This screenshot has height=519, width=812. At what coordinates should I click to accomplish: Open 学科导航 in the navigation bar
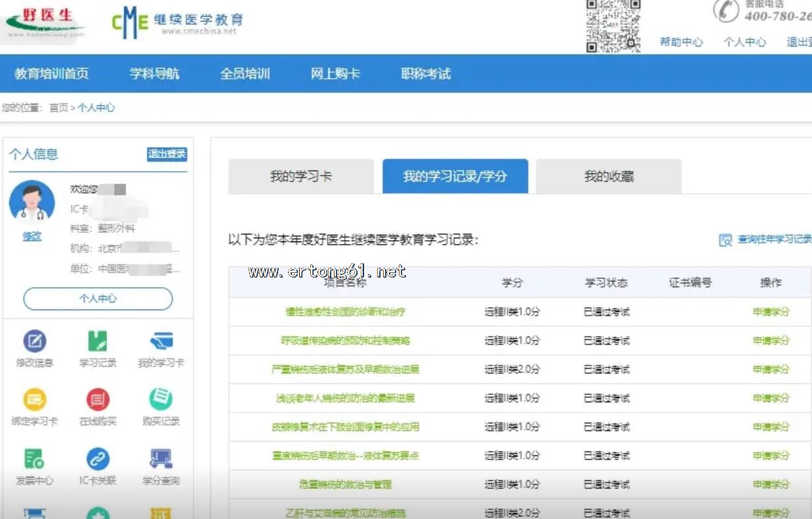154,73
